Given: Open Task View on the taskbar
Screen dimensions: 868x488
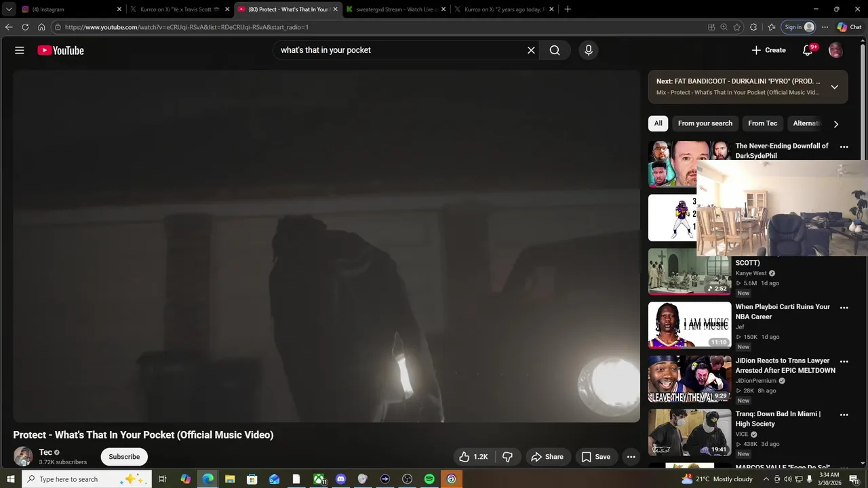Looking at the screenshot, I should (x=163, y=479).
